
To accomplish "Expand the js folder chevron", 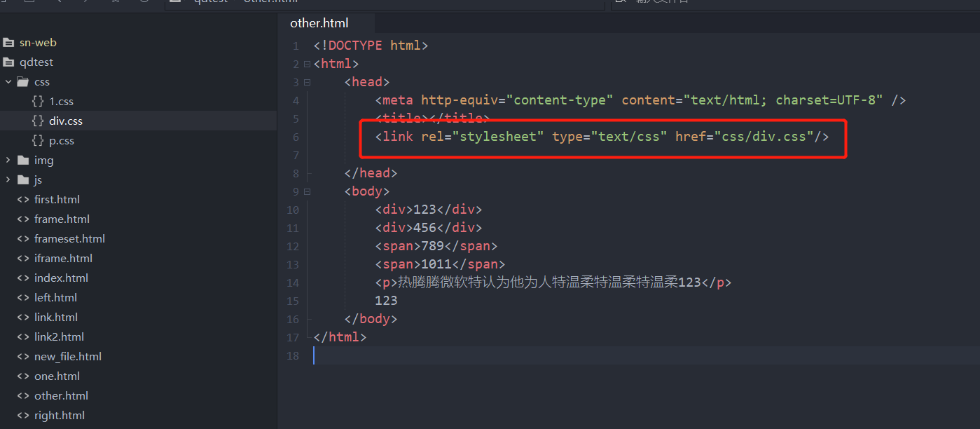I will 8,179.
